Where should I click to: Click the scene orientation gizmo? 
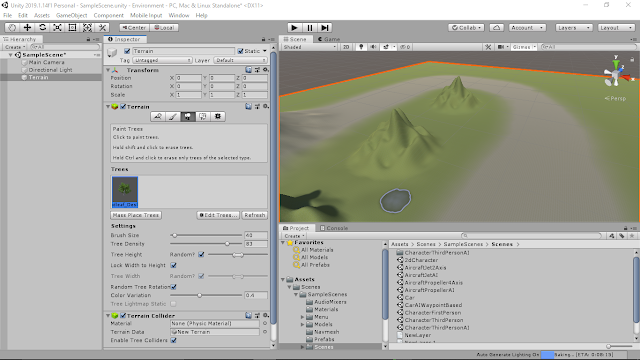pyautogui.click(x=616, y=74)
